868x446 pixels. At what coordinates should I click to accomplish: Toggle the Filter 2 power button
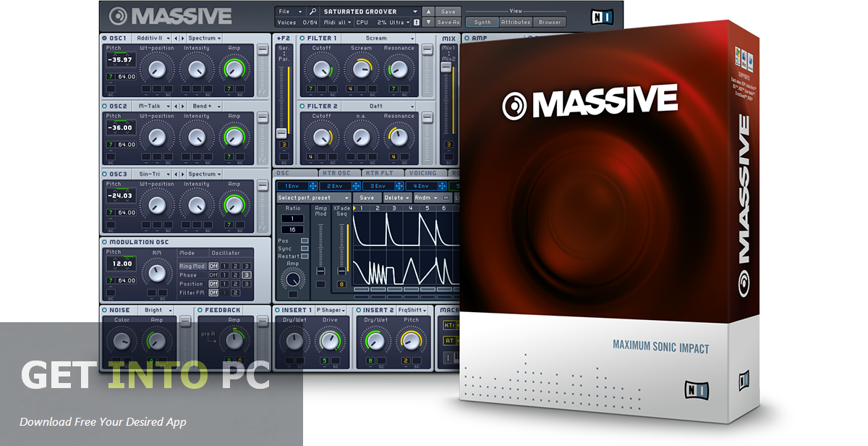click(x=302, y=106)
